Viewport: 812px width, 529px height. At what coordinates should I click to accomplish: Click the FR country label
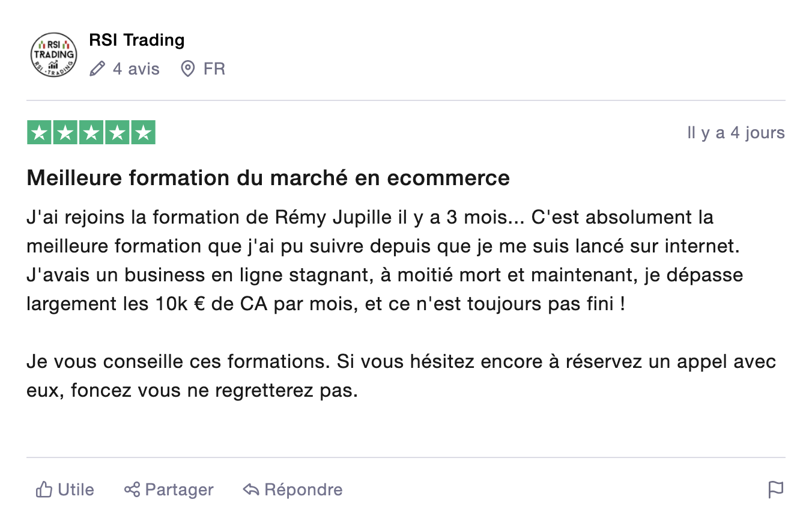[x=214, y=69]
